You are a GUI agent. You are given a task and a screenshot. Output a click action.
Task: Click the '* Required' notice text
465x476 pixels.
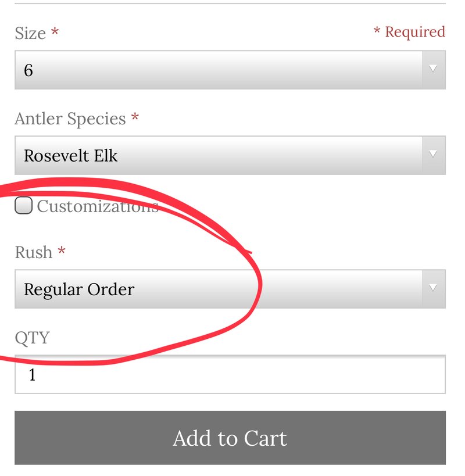pyautogui.click(x=409, y=32)
